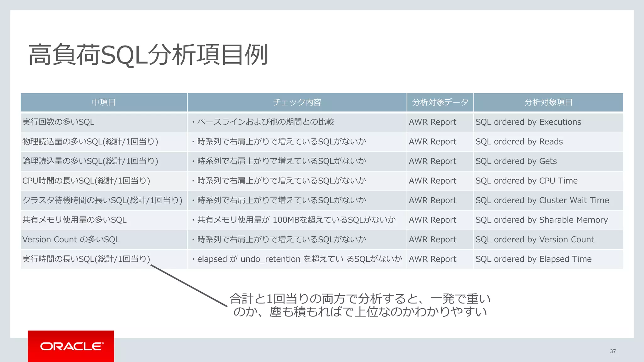Click 時系列で右肩上がり text in the クラスタ待機時間 row
The height and width of the screenshot is (362, 644).
click(281, 200)
